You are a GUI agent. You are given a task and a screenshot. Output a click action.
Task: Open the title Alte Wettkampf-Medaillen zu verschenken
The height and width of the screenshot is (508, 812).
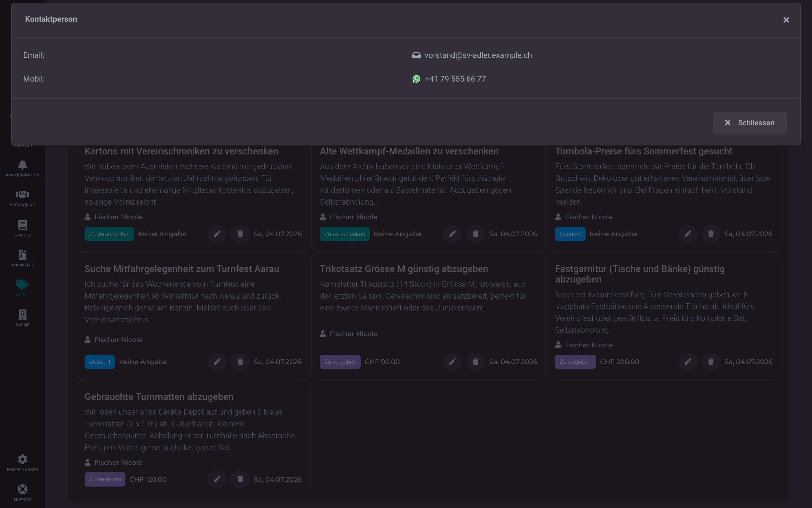(x=409, y=151)
